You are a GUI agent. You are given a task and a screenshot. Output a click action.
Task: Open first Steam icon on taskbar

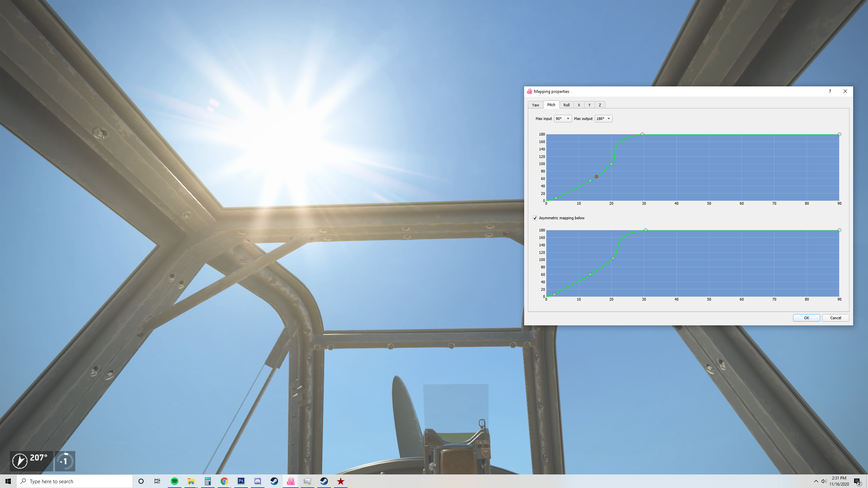coord(274,481)
